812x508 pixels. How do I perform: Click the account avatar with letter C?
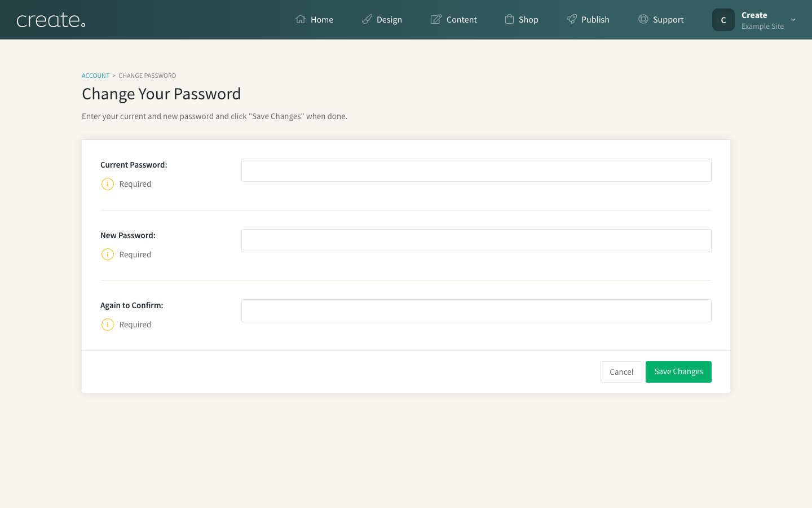click(723, 20)
